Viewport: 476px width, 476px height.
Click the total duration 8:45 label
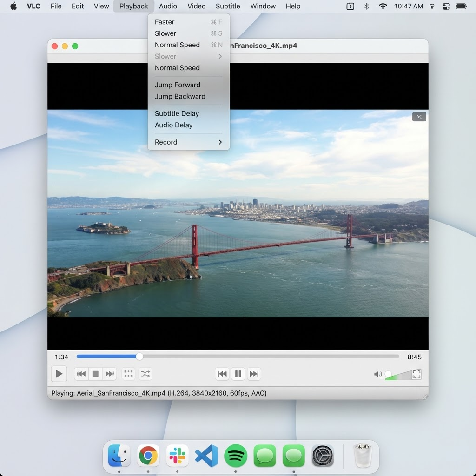pyautogui.click(x=414, y=357)
